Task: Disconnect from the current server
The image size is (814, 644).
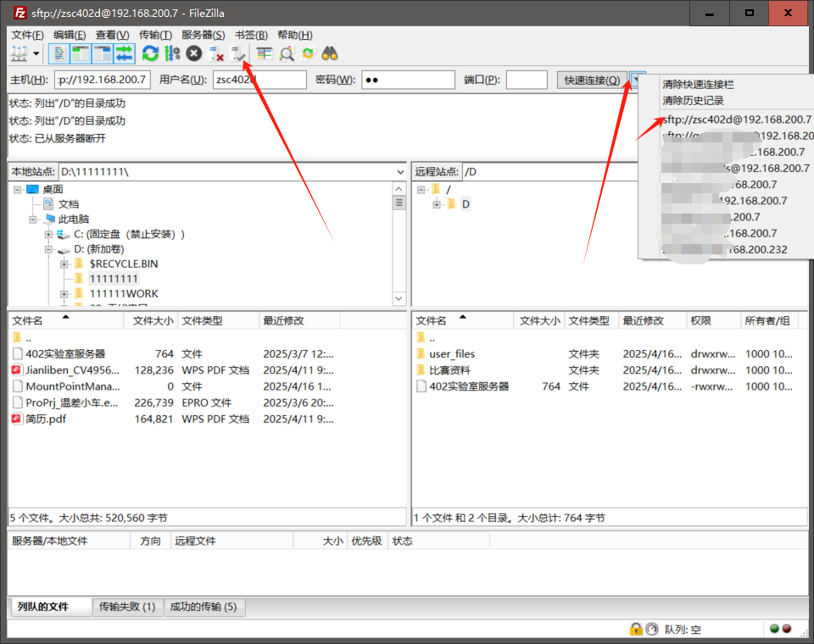Action: point(215,53)
